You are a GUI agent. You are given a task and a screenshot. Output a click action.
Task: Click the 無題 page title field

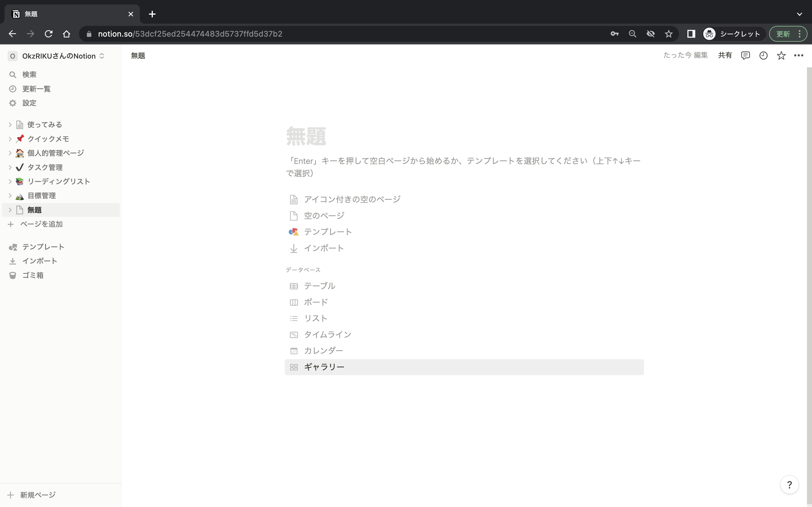[306, 137]
